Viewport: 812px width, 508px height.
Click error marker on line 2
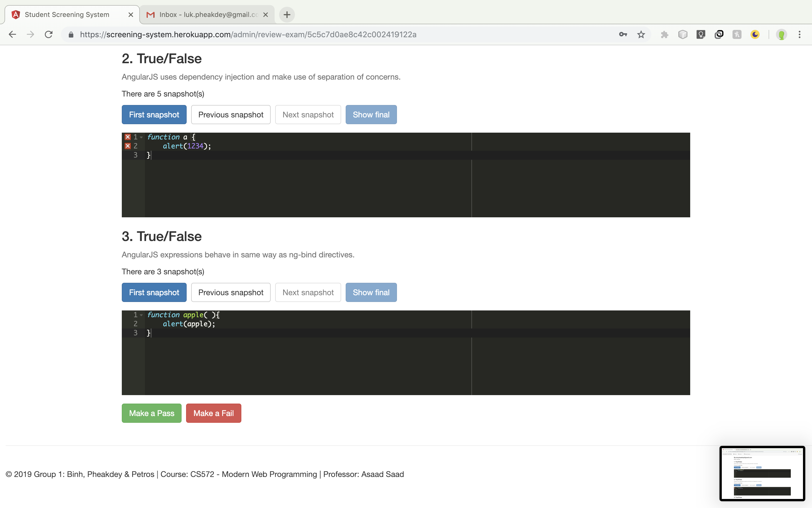pyautogui.click(x=127, y=146)
